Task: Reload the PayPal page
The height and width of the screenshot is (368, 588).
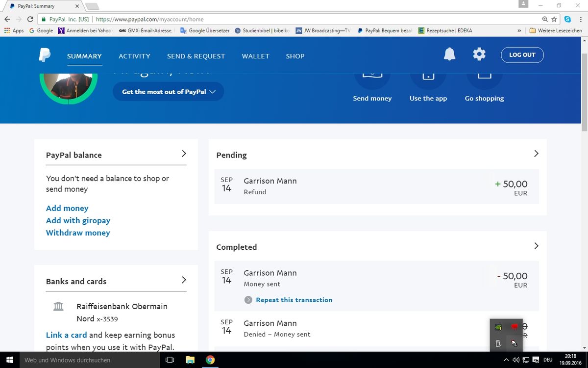Action: 30,19
